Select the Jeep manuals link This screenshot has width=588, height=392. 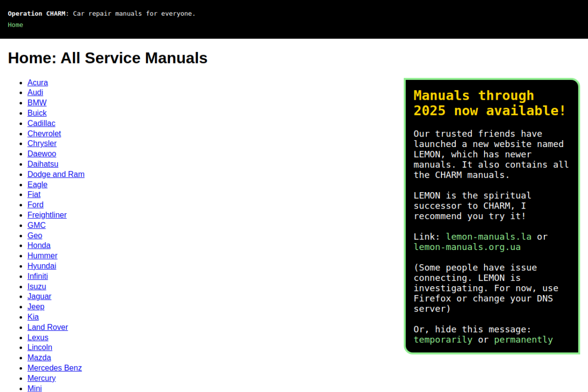(x=36, y=307)
